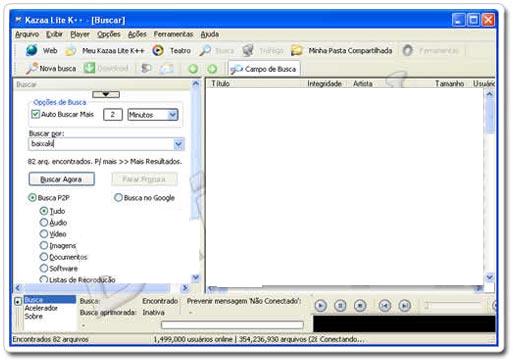Open the Ferramentas menu
Viewport: 513px width, 361px height.
173,34
